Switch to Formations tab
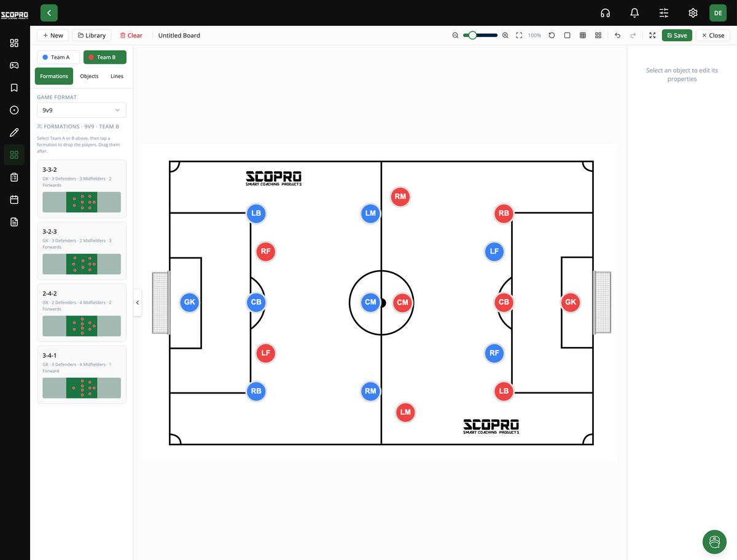 tap(54, 76)
